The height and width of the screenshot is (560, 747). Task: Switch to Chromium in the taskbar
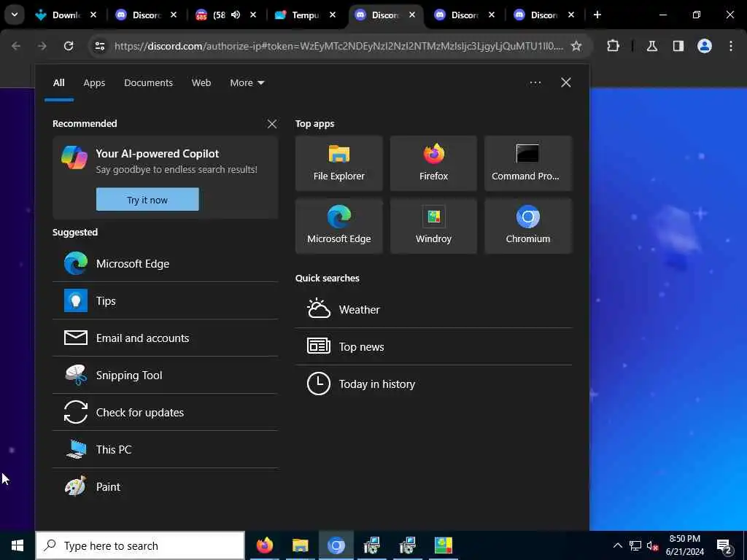(x=336, y=545)
